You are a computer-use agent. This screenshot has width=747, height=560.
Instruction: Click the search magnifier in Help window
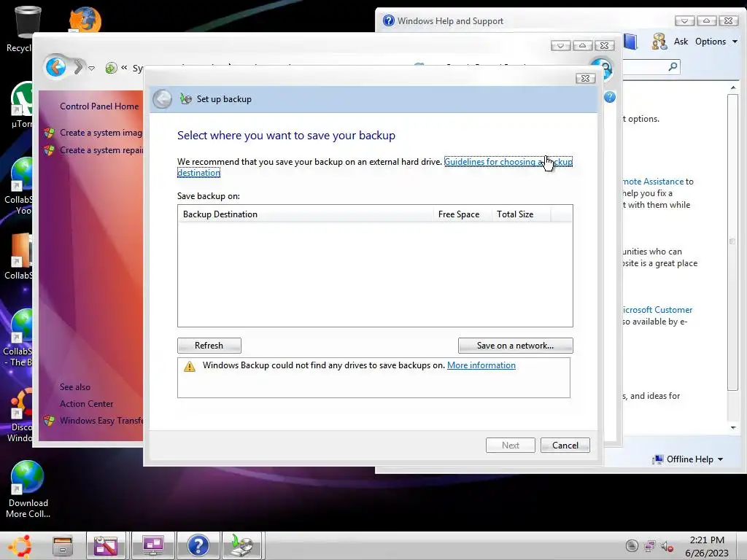(x=673, y=66)
